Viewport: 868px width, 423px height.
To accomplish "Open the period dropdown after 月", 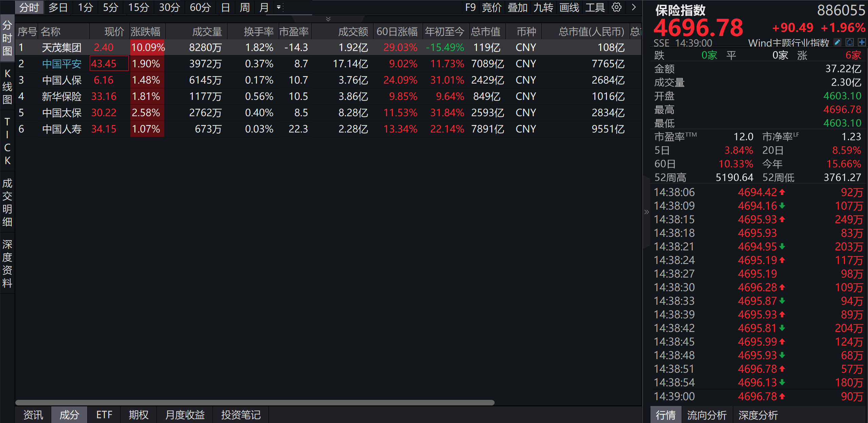I will [279, 7].
